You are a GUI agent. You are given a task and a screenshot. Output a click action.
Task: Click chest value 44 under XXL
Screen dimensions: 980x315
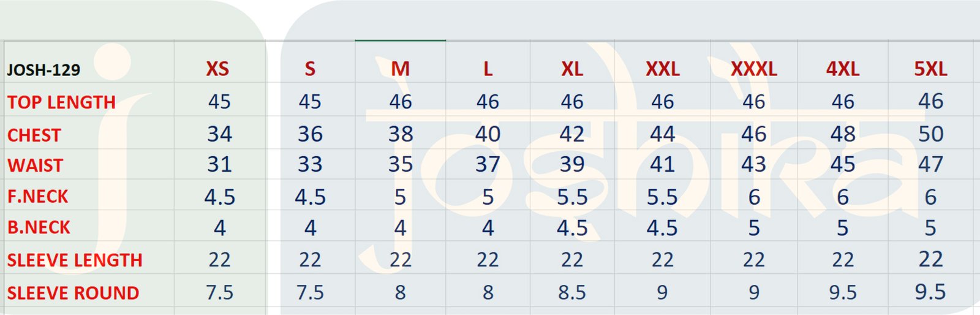point(662,134)
